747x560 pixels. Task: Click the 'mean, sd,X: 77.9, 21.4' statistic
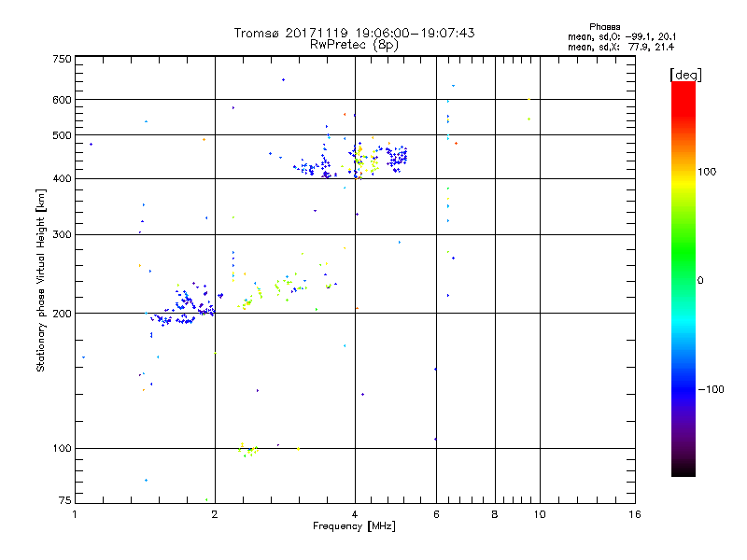point(621,47)
